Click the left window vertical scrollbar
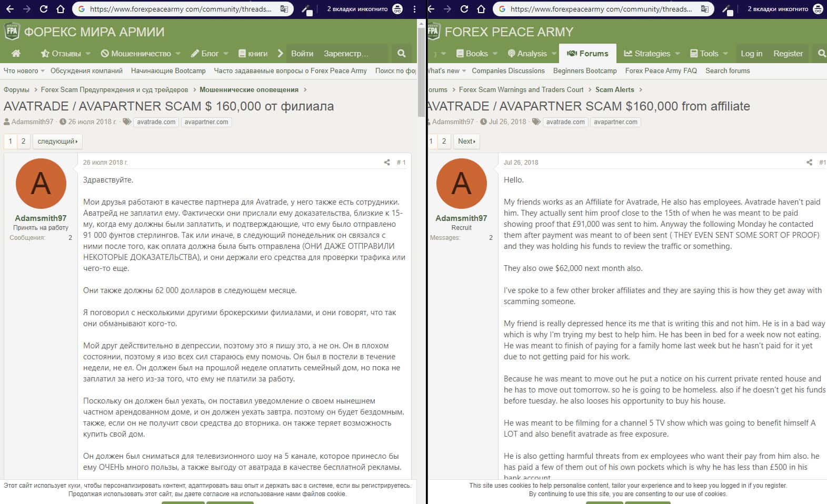 (x=421, y=73)
